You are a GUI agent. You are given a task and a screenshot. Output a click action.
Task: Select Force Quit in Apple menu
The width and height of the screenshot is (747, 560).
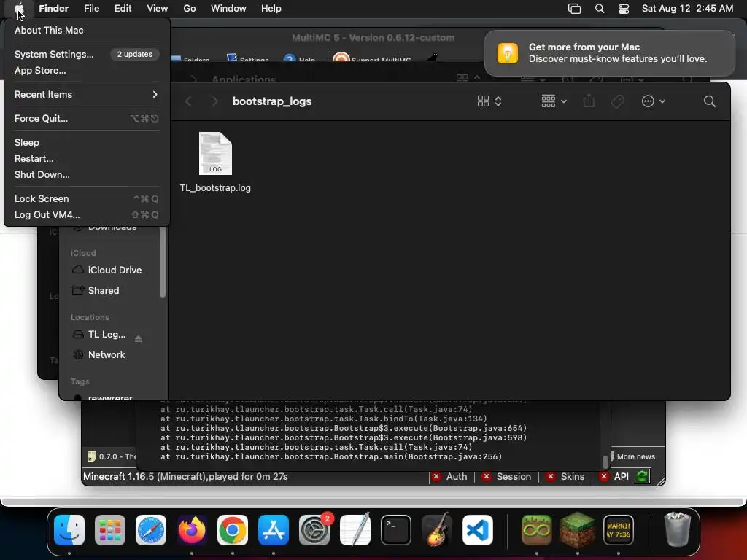pos(87,119)
